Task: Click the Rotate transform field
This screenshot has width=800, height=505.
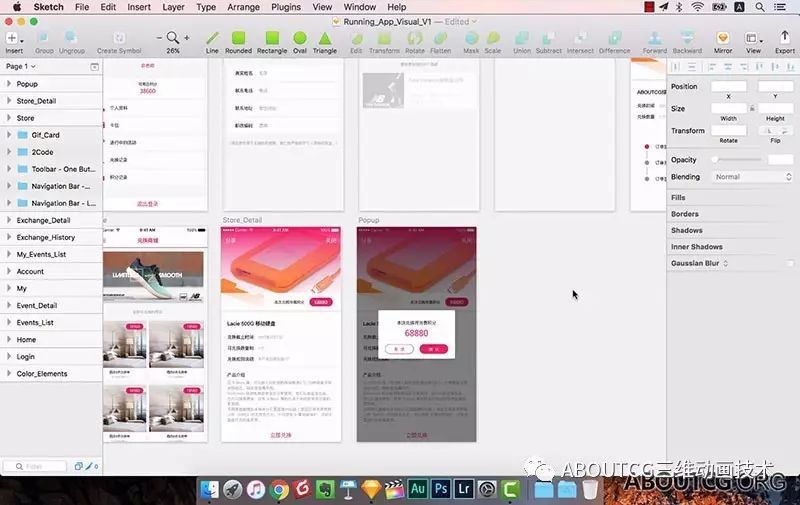Action: point(729,131)
